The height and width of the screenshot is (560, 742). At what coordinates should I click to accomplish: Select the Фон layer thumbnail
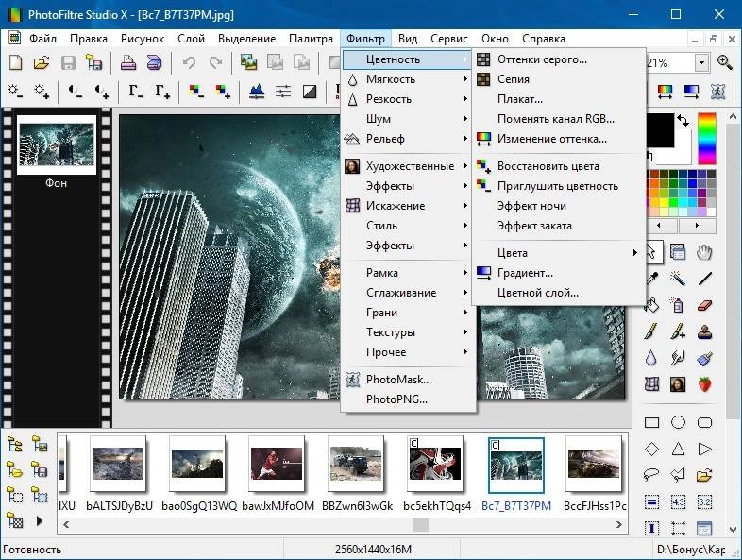(57, 144)
